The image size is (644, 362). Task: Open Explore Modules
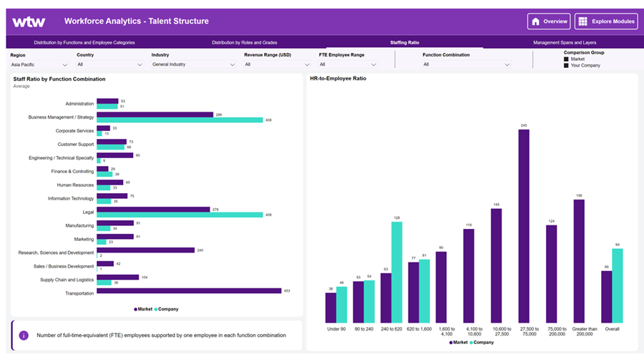click(606, 21)
